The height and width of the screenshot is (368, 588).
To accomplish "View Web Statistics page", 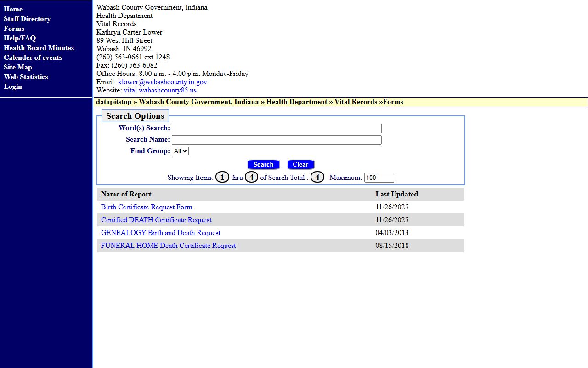I will (26, 77).
